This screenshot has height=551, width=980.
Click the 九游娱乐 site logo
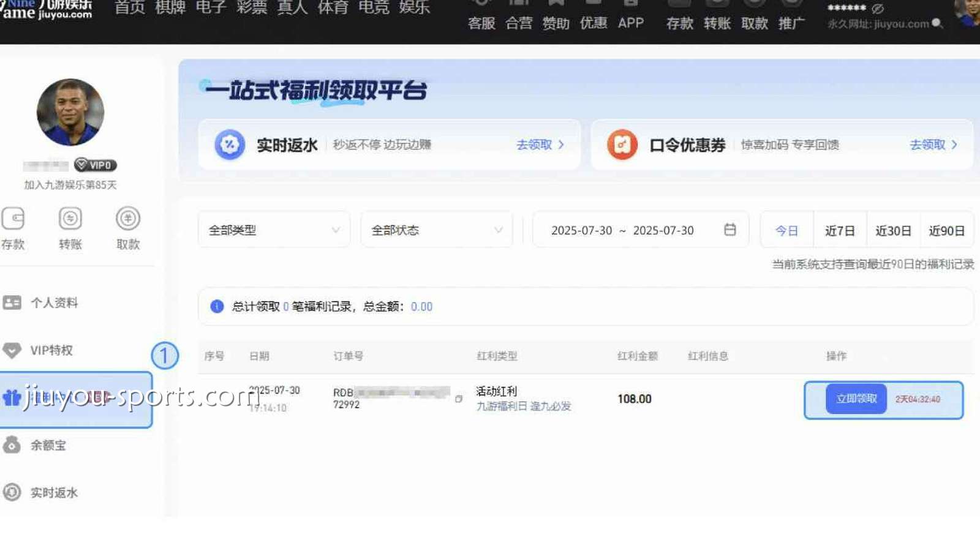46,9
